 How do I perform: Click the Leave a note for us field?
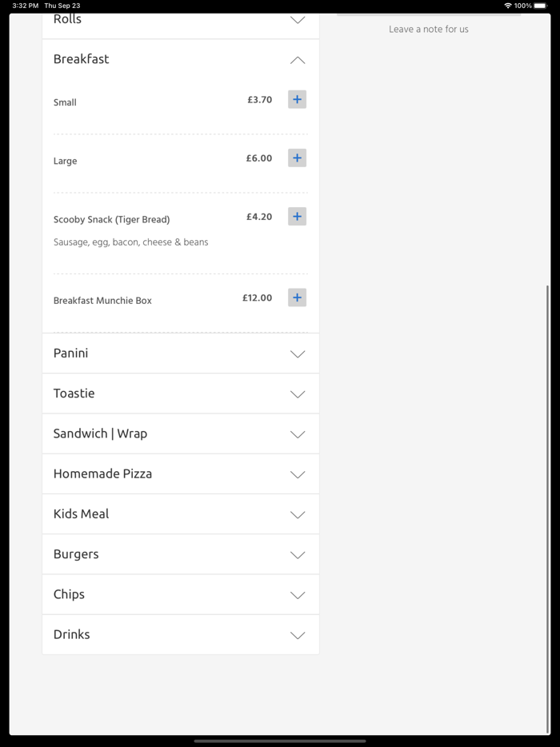pos(429,30)
